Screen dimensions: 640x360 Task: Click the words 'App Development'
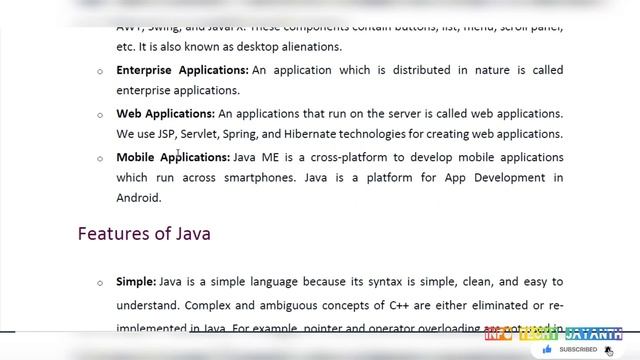[x=495, y=178]
